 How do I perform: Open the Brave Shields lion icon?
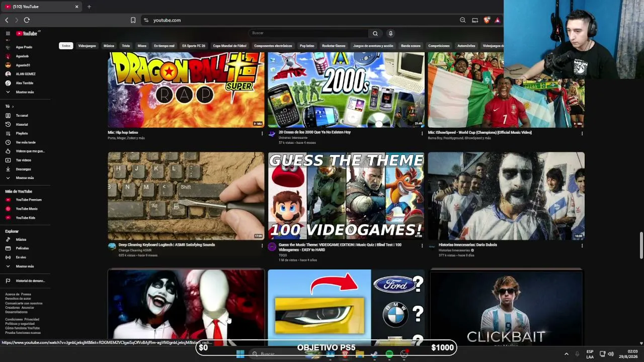[x=487, y=20]
